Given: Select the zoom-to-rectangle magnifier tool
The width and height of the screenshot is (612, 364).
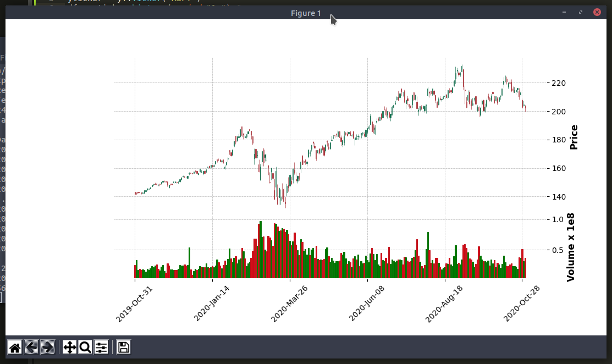Looking at the screenshot, I should pyautogui.click(x=84, y=347).
